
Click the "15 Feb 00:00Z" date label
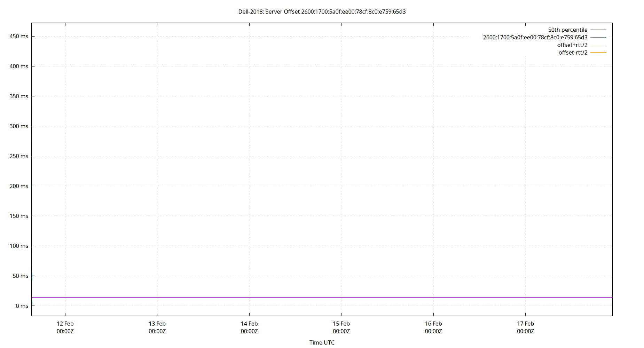tap(341, 327)
